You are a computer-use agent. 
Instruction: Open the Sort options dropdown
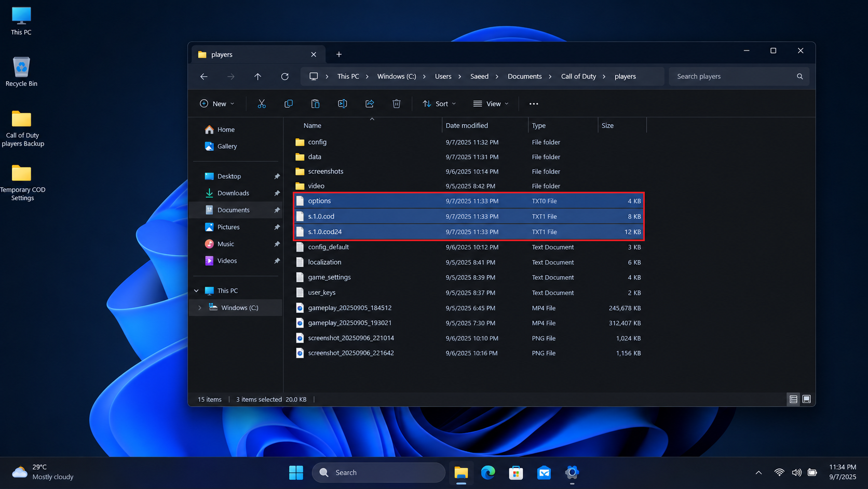[x=439, y=104]
